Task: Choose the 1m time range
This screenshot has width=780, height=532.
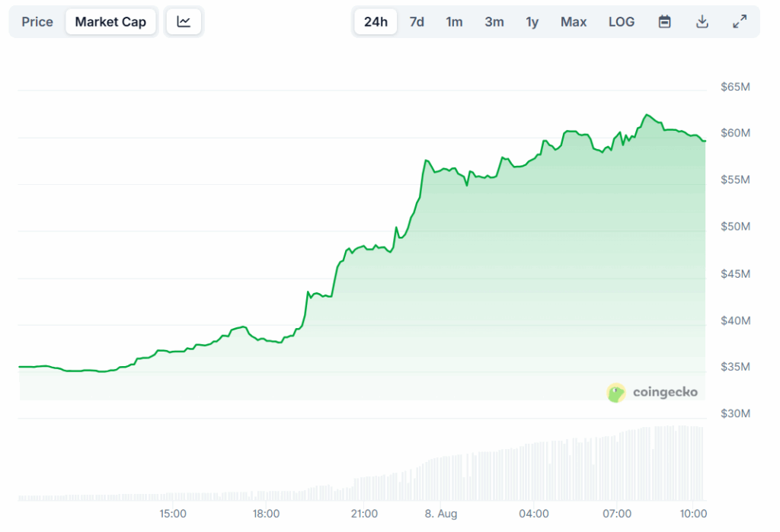Action: pos(454,21)
